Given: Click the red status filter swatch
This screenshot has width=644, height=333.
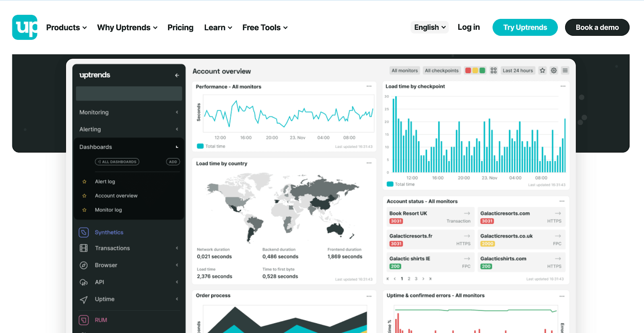Looking at the screenshot, I should [x=468, y=70].
